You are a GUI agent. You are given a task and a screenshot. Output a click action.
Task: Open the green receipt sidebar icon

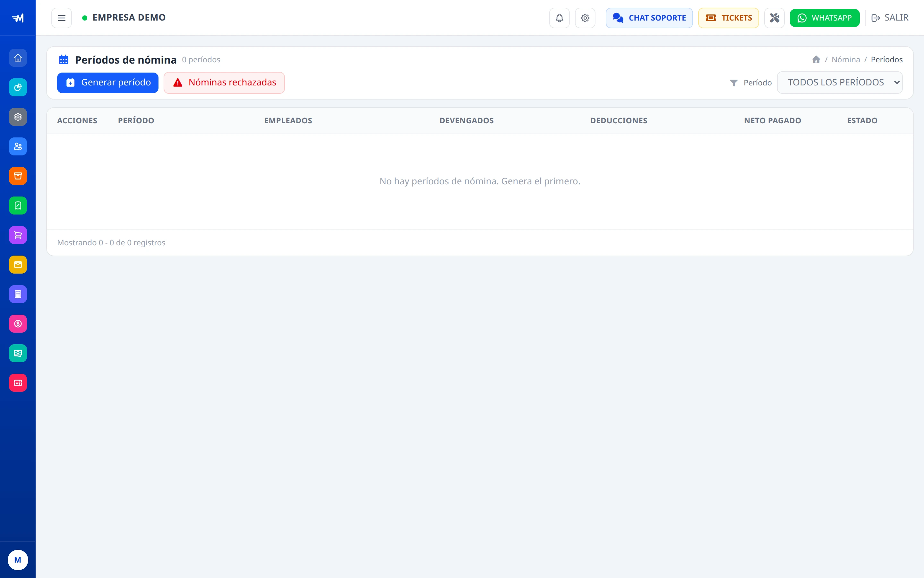point(18,206)
